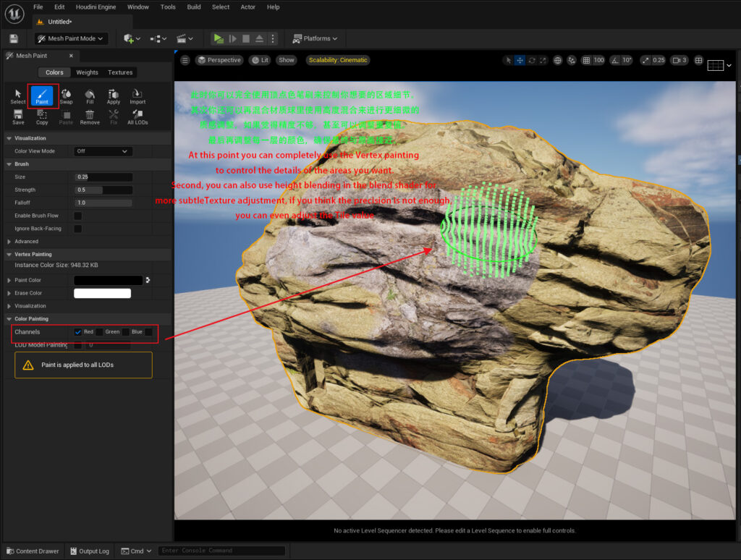The image size is (741, 560).
Task: Open the Color View Mode dropdown
Action: tap(103, 151)
